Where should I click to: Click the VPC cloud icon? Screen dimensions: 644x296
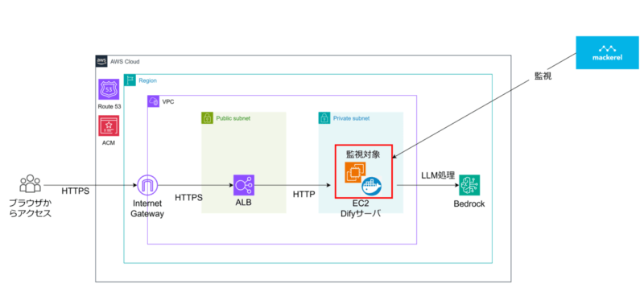pos(154,101)
